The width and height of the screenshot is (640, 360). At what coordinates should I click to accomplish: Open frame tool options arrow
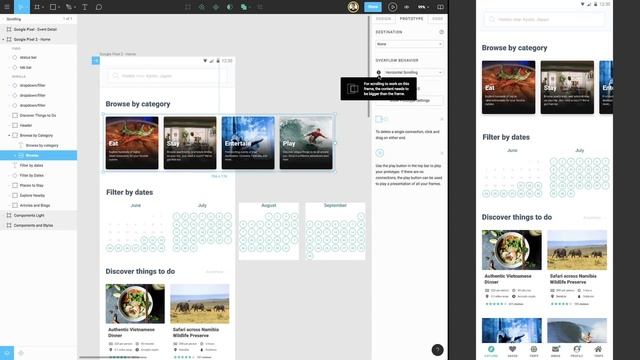[x=43, y=7]
